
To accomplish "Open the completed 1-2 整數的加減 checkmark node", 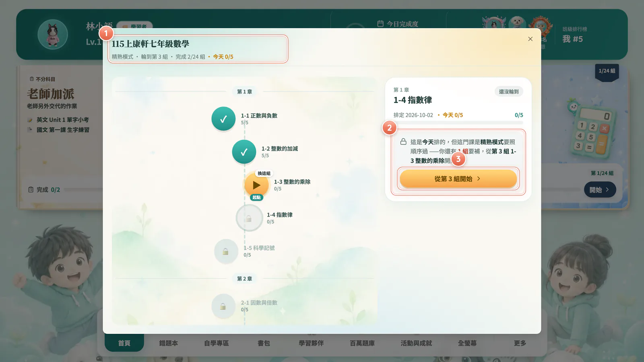I will coord(244,152).
